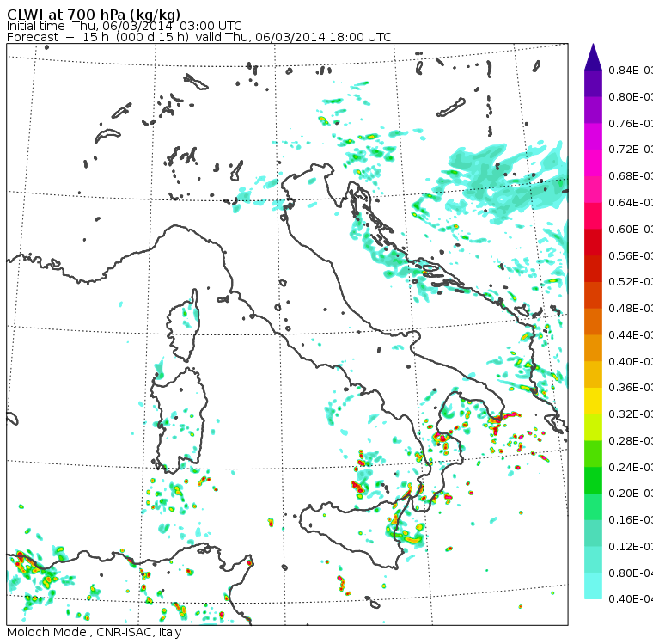
Task: Click the 0.76E-03 colorbar label
Action: click(x=631, y=123)
